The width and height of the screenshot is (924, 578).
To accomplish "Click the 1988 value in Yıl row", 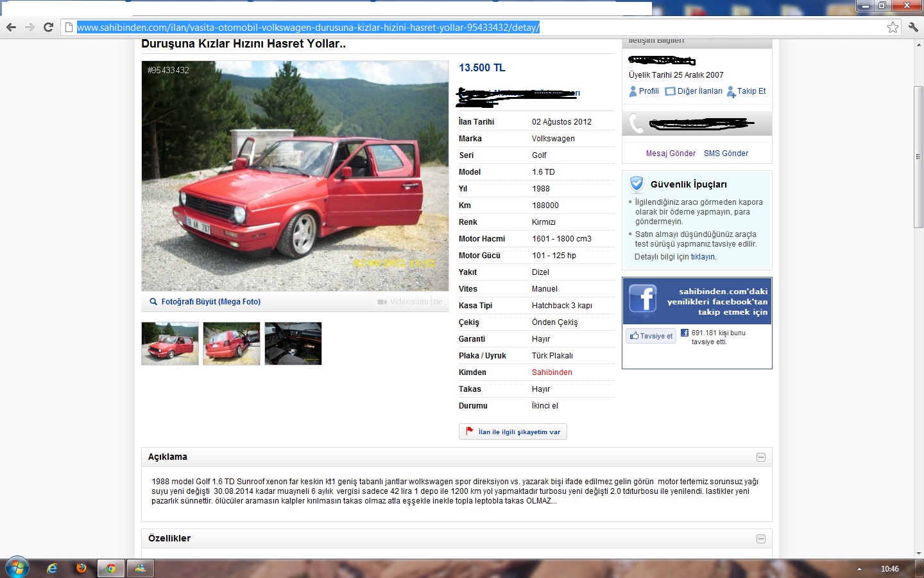I will point(541,189).
